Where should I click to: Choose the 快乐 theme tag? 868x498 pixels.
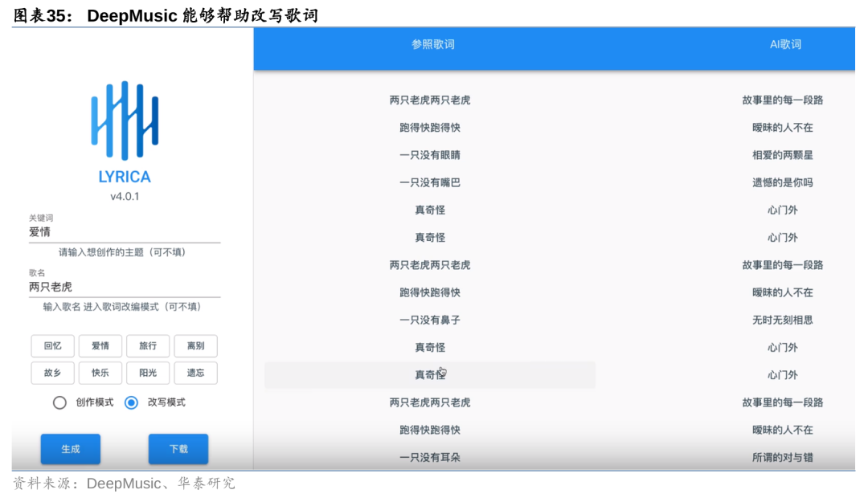pyautogui.click(x=100, y=373)
